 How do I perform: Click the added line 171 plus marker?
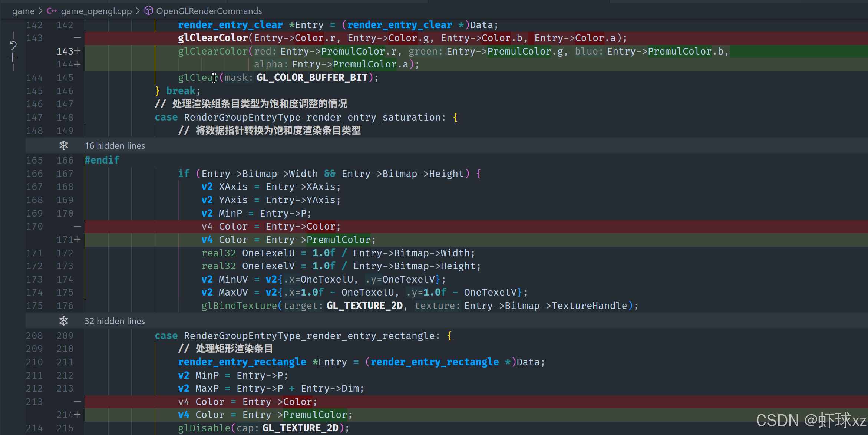coord(77,240)
